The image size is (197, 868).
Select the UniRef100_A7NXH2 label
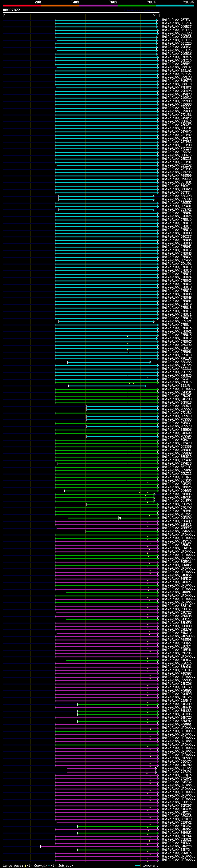177,396
